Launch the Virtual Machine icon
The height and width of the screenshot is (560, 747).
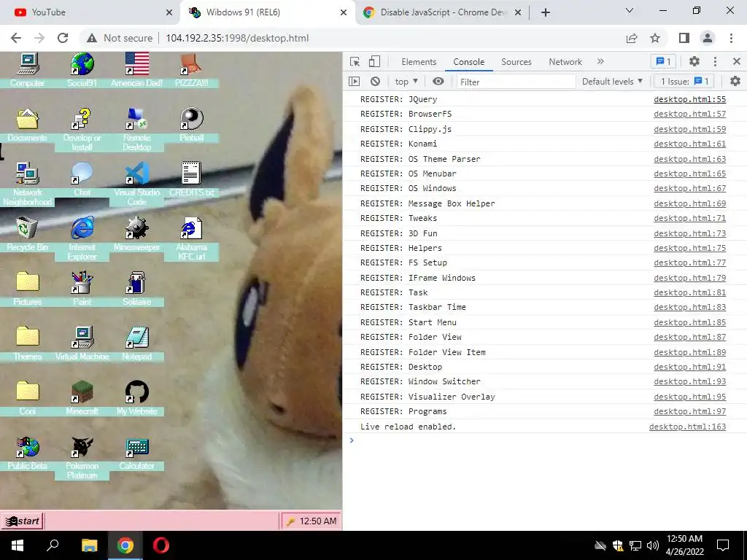82,337
